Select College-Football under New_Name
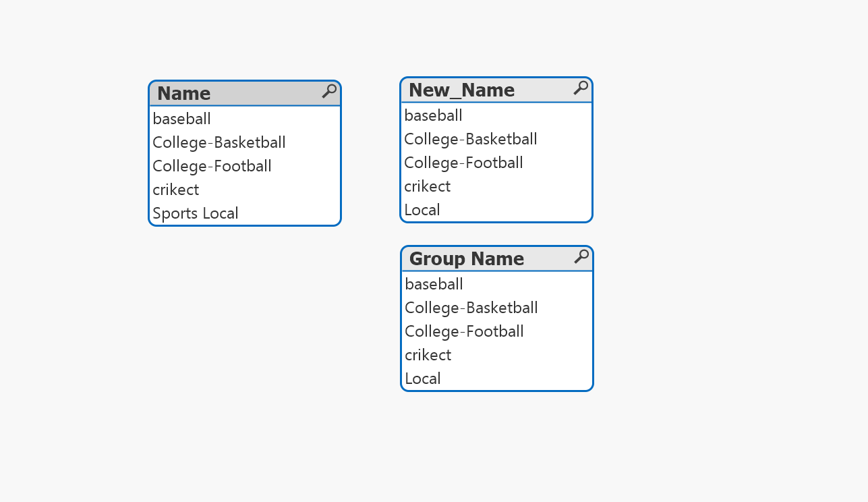The image size is (868, 502). [x=463, y=163]
